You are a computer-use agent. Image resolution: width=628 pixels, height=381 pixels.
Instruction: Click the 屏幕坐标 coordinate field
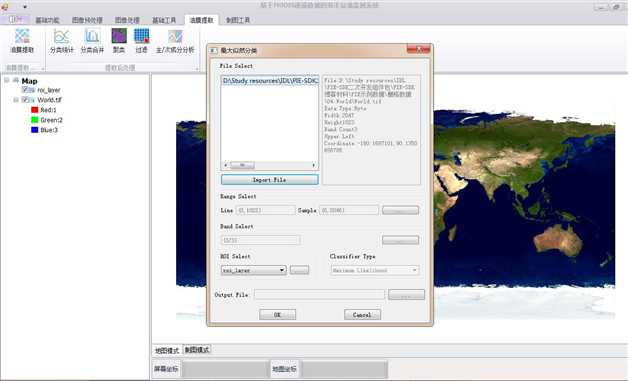pyautogui.click(x=226, y=369)
